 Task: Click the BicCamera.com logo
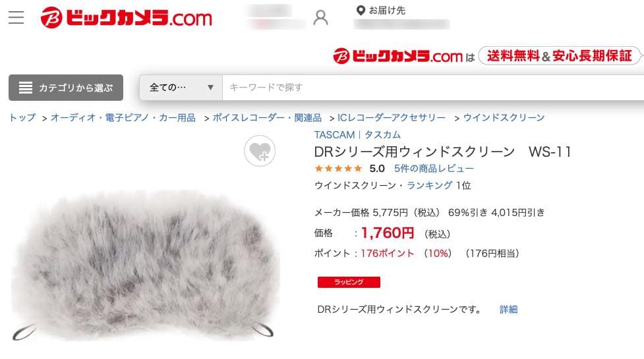coord(126,18)
